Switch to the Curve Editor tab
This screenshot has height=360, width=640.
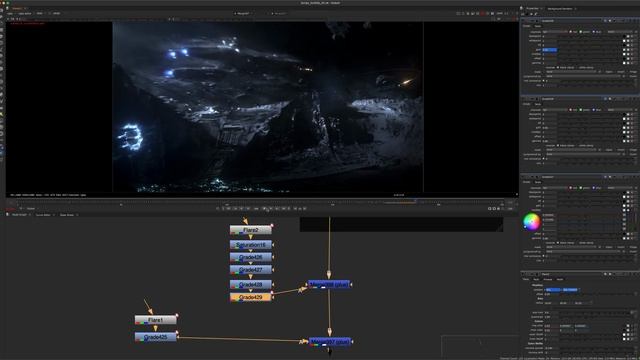tap(43, 215)
